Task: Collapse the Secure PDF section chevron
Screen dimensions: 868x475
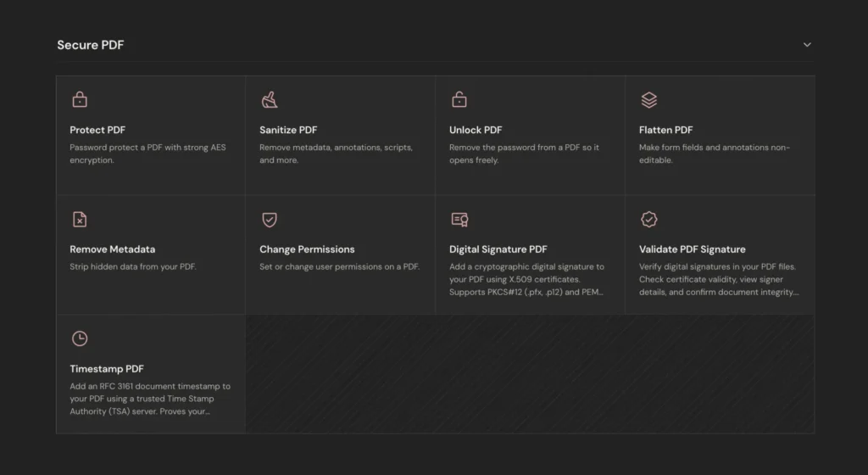Action: pyautogui.click(x=807, y=45)
